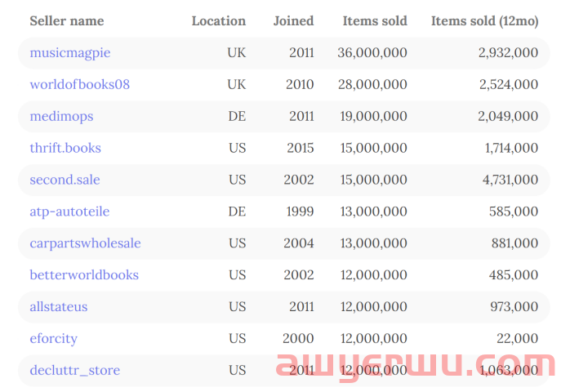
Task: Open the musicmagpie seller link
Action: [70, 53]
